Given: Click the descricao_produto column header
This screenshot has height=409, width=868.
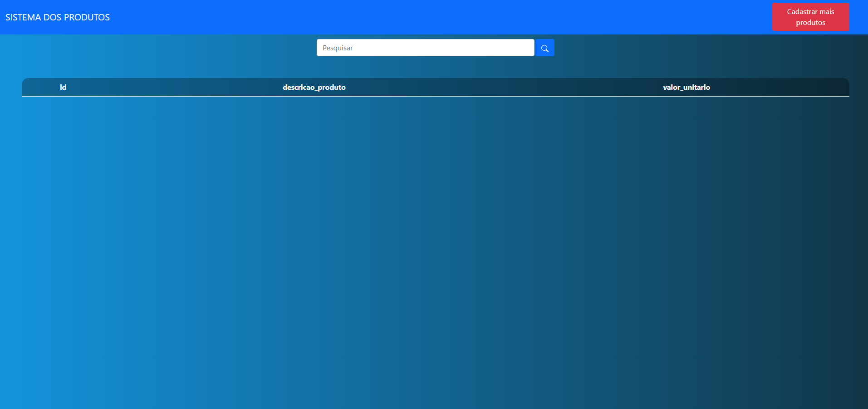Looking at the screenshot, I should click(314, 87).
